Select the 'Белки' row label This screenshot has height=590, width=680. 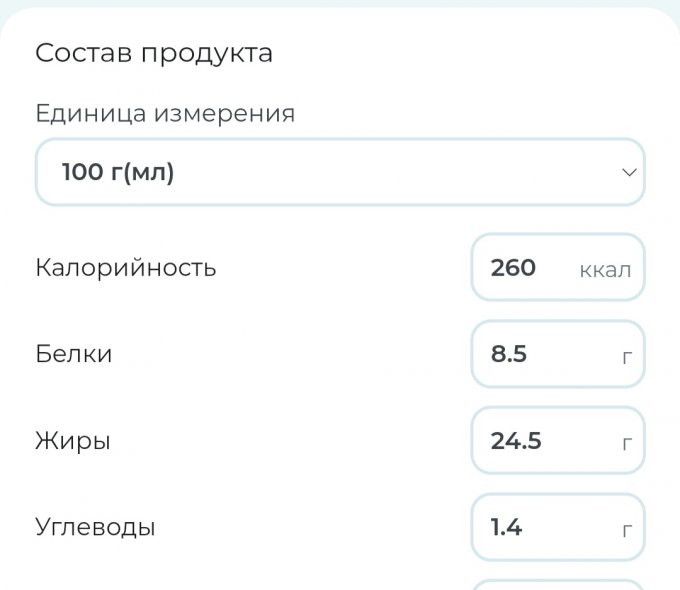74,354
